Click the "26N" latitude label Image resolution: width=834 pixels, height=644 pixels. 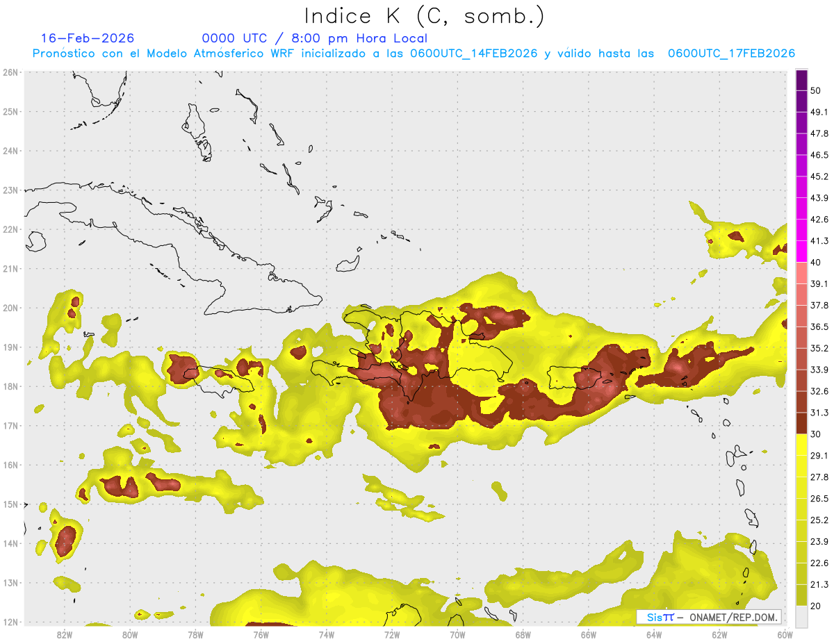click(x=10, y=72)
